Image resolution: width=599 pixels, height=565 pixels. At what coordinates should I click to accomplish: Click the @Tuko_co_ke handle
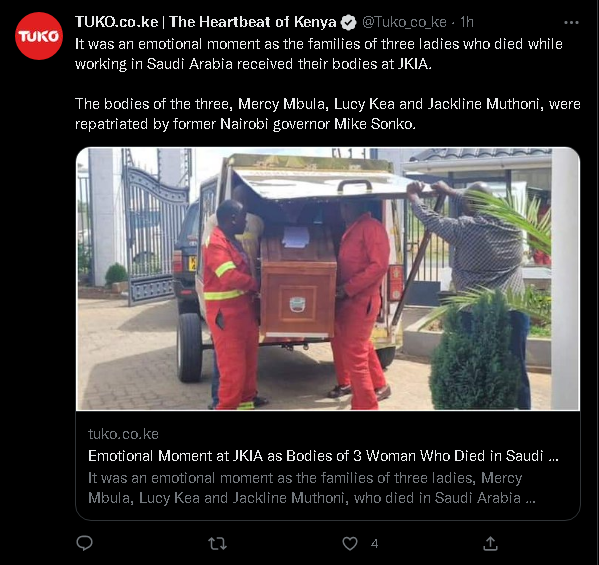pos(404,22)
